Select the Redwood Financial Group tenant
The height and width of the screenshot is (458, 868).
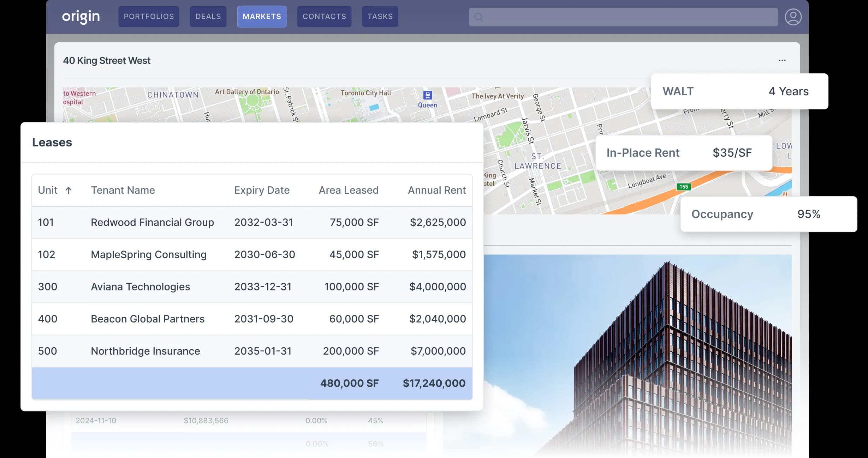[152, 222]
